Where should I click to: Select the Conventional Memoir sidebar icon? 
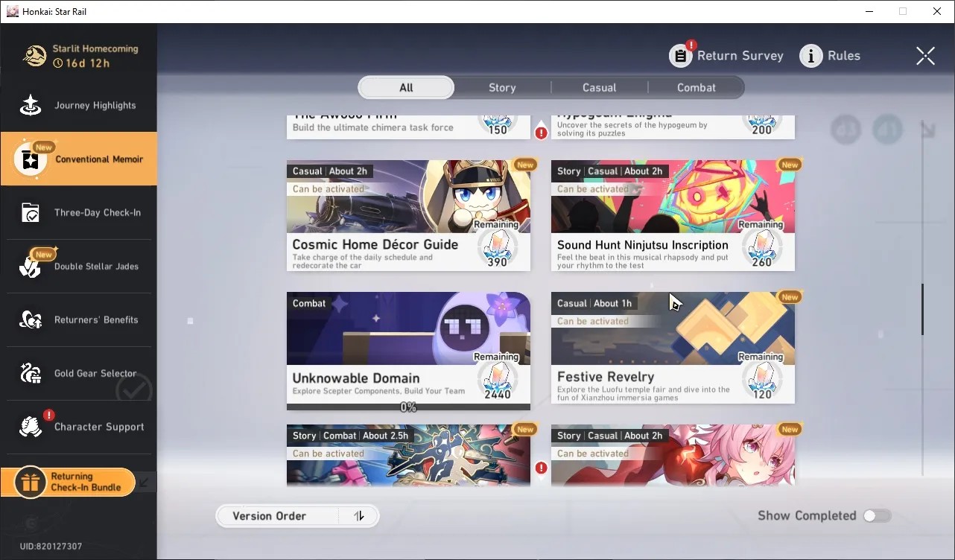coord(31,159)
